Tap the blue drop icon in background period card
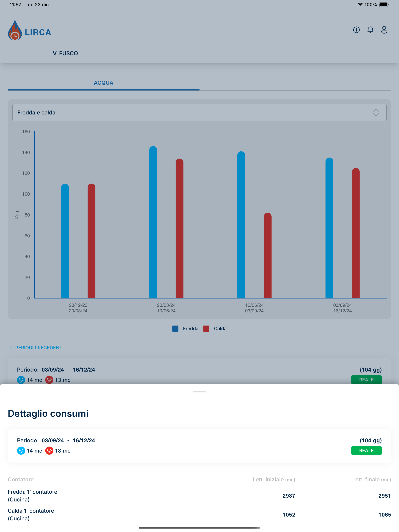The width and height of the screenshot is (399, 532). (21, 380)
